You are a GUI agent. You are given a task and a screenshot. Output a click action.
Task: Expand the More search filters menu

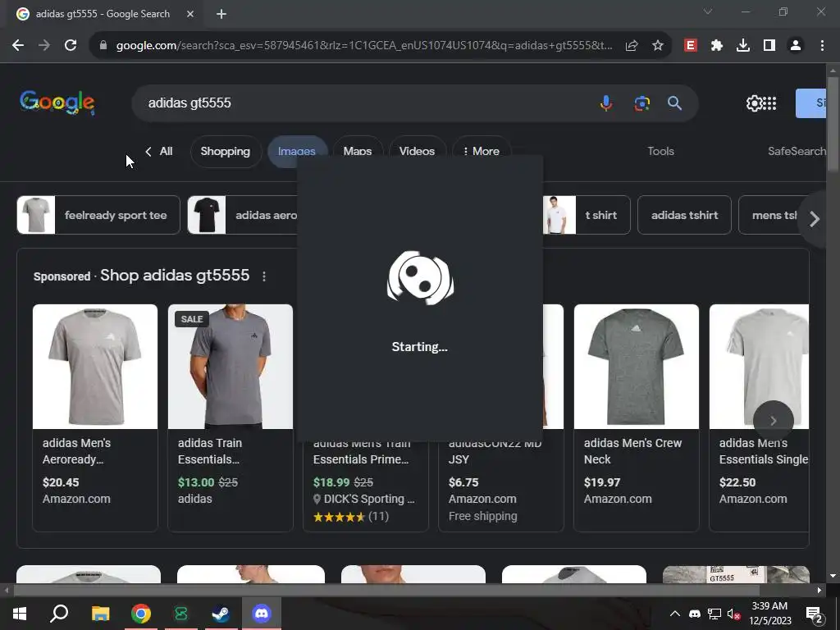click(481, 152)
